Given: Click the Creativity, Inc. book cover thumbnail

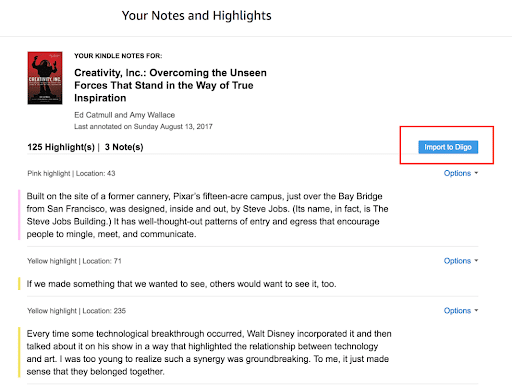Looking at the screenshot, I should click(45, 78).
